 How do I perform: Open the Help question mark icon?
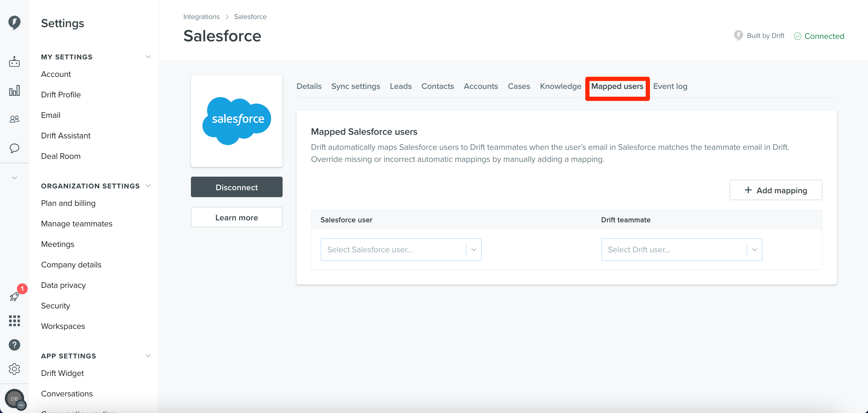tap(14, 345)
